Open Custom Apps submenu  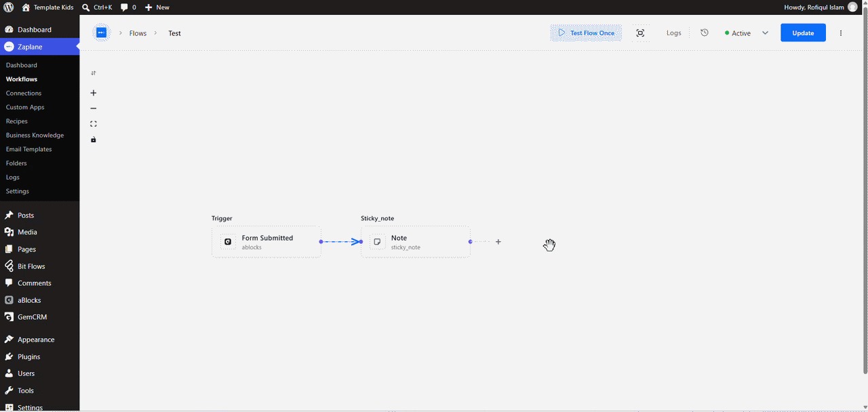(25, 107)
